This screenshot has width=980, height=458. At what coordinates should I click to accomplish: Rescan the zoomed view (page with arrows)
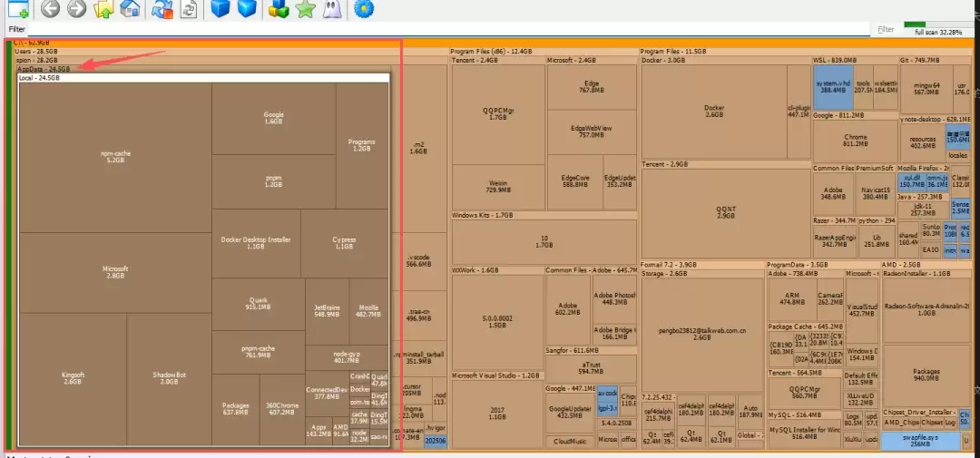(x=188, y=8)
